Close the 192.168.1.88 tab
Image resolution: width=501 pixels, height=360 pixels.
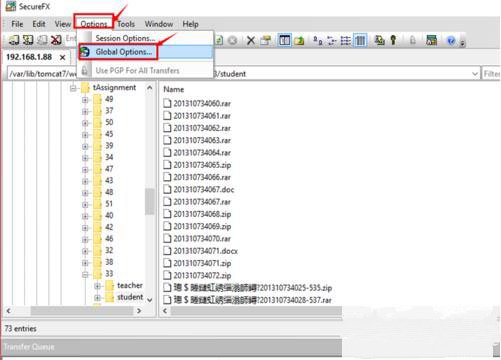pyautogui.click(x=62, y=58)
